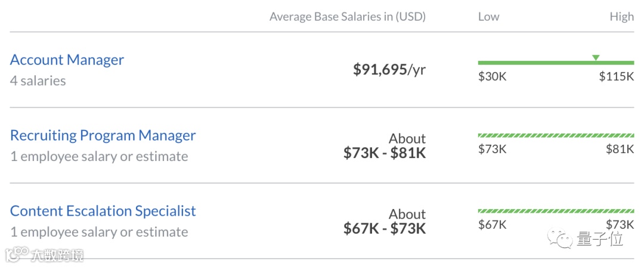Click the '4 salaries' count text
The height and width of the screenshot is (267, 644).
[x=38, y=80]
